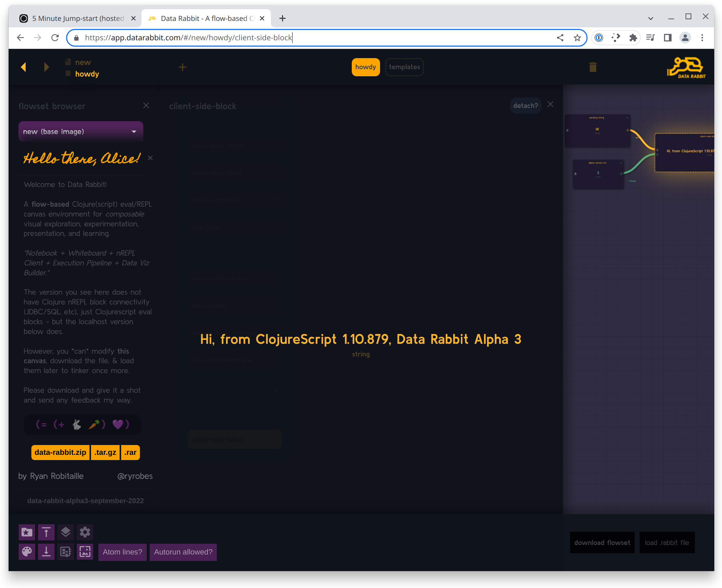Image resolution: width=722 pixels, height=588 pixels.
Task: Click the upload arrow icon in bottom toolbar
Action: pos(46,532)
